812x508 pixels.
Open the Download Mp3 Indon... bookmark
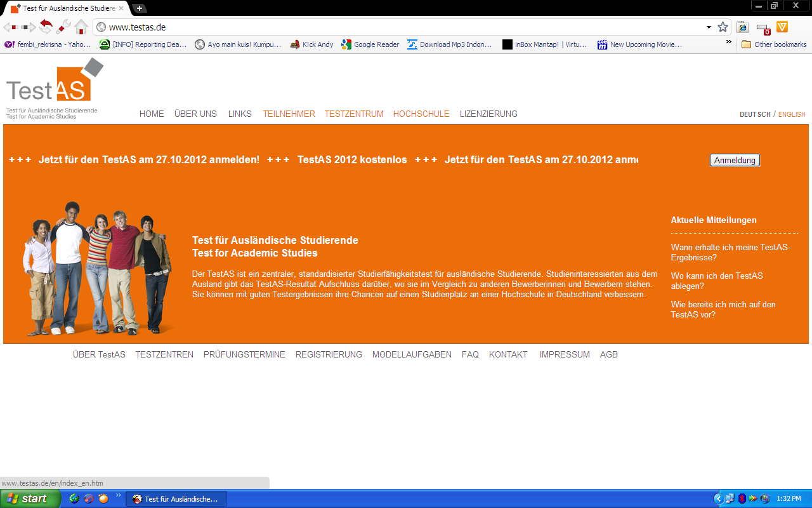click(x=450, y=44)
